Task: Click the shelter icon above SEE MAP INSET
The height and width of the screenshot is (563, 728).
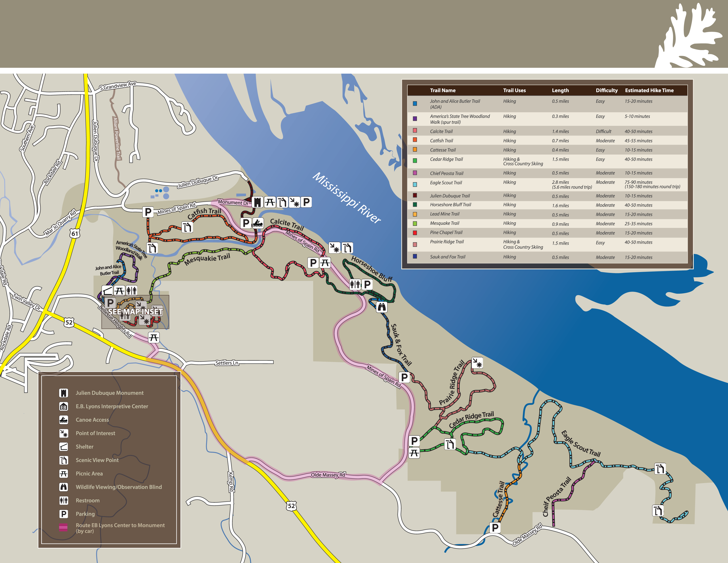Action: point(107,291)
